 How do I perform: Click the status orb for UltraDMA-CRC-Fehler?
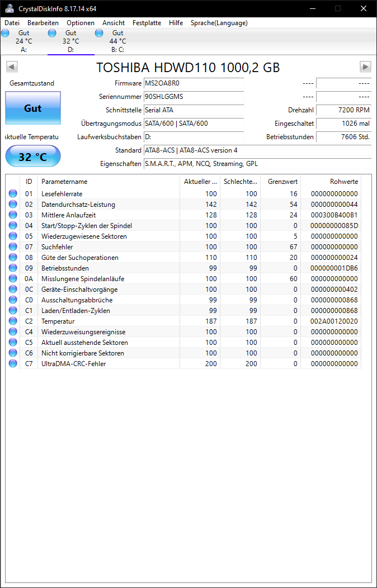13,363
